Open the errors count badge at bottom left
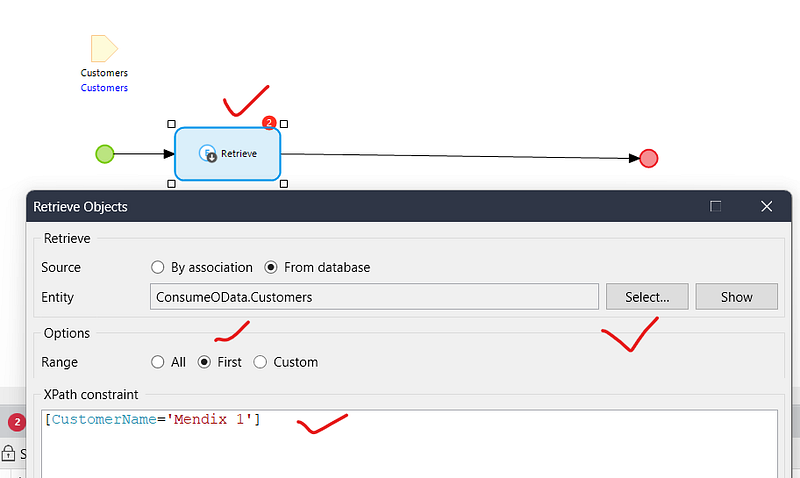This screenshot has width=800, height=478. pos(16,422)
